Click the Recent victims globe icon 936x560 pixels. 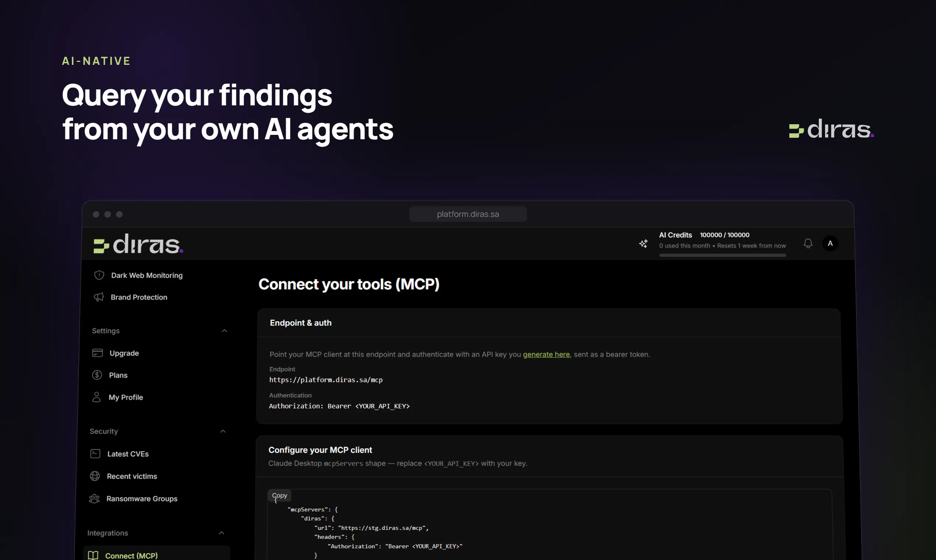tap(95, 476)
